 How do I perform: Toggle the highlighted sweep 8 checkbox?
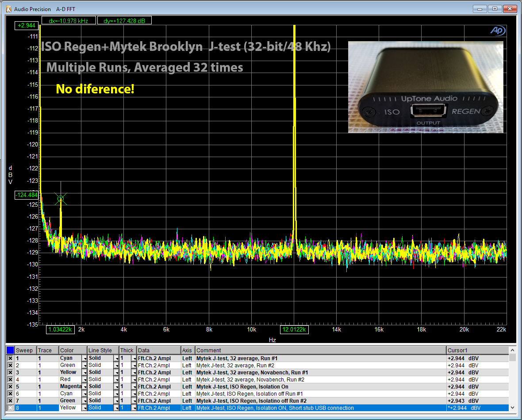click(x=10, y=408)
